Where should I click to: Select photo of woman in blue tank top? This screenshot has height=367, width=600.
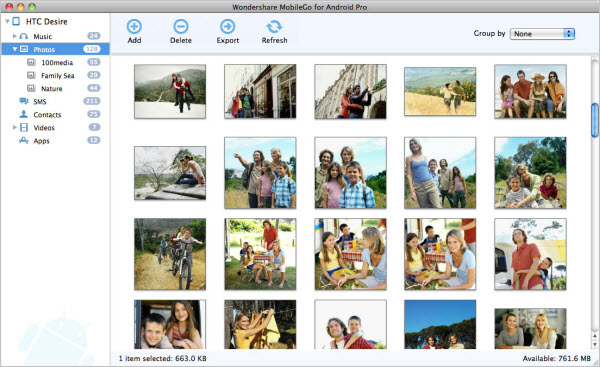pyautogui.click(x=440, y=173)
